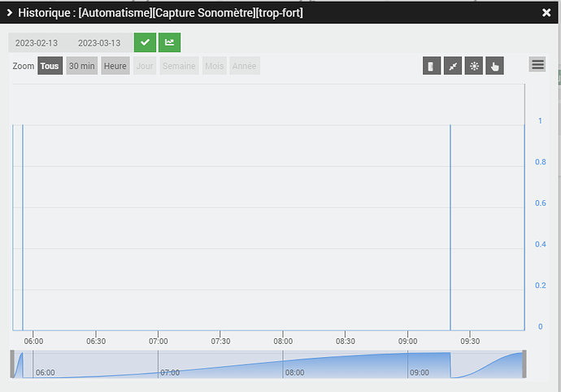The height and width of the screenshot is (392, 561).
Task: Click the data spike near 09:20
Action: pyautogui.click(x=450, y=228)
